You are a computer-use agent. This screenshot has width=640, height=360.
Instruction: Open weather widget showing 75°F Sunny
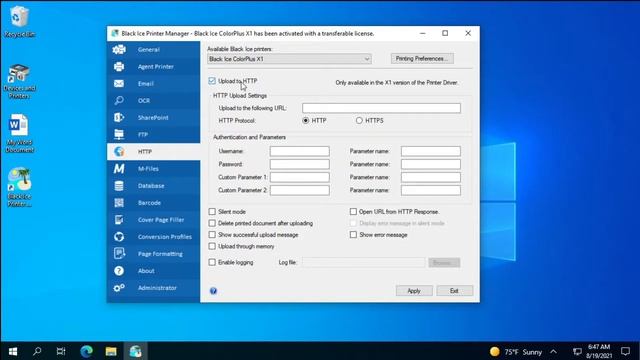516,351
